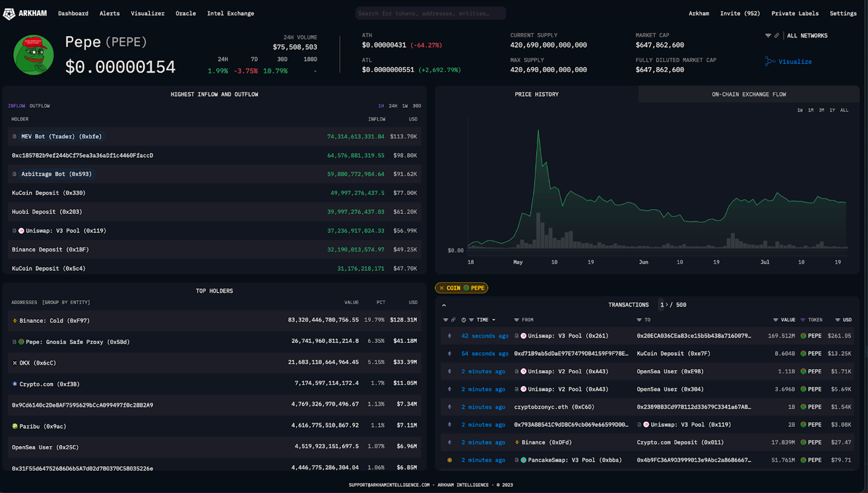Screen dimensions: 868x493
Task: Click the filter icon at far left of transactions header
Action: 446,320
